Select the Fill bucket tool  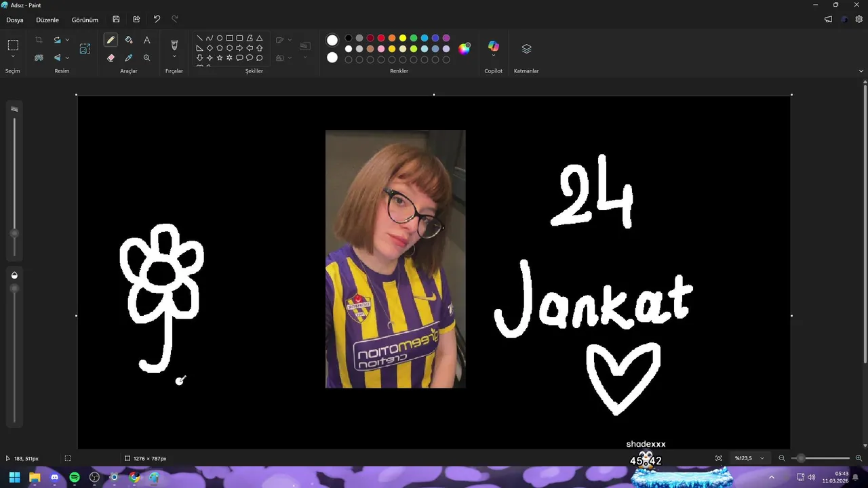tap(129, 40)
